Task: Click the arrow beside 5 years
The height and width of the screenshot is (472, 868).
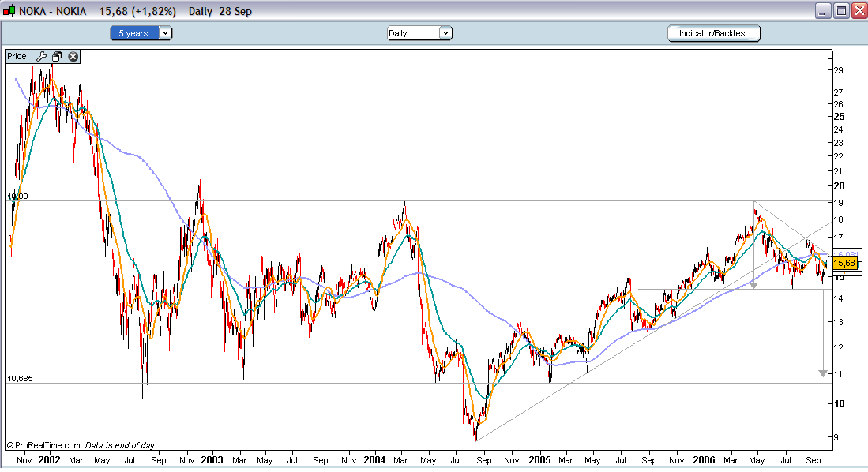Action: click(165, 33)
